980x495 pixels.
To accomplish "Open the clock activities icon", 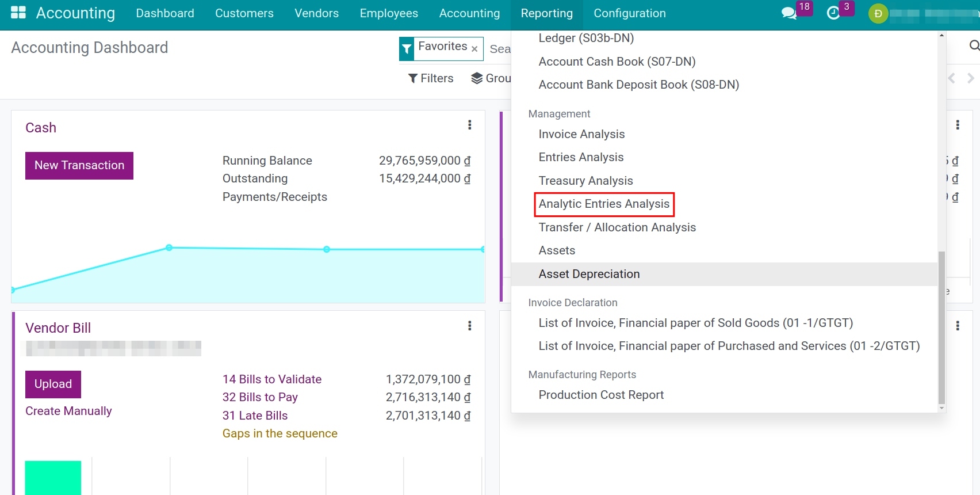I will (833, 13).
